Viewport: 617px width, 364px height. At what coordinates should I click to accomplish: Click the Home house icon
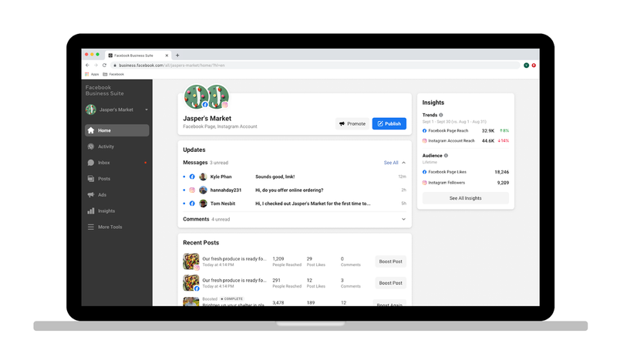[91, 130]
